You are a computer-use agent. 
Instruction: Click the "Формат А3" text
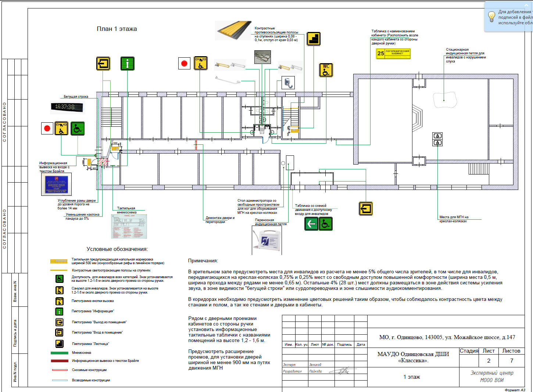(x=515, y=390)
